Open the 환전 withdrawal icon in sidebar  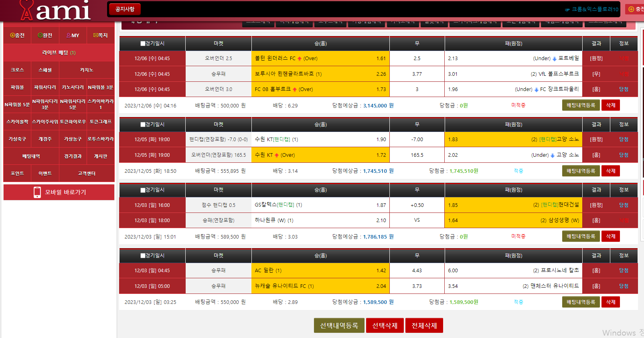click(x=45, y=35)
